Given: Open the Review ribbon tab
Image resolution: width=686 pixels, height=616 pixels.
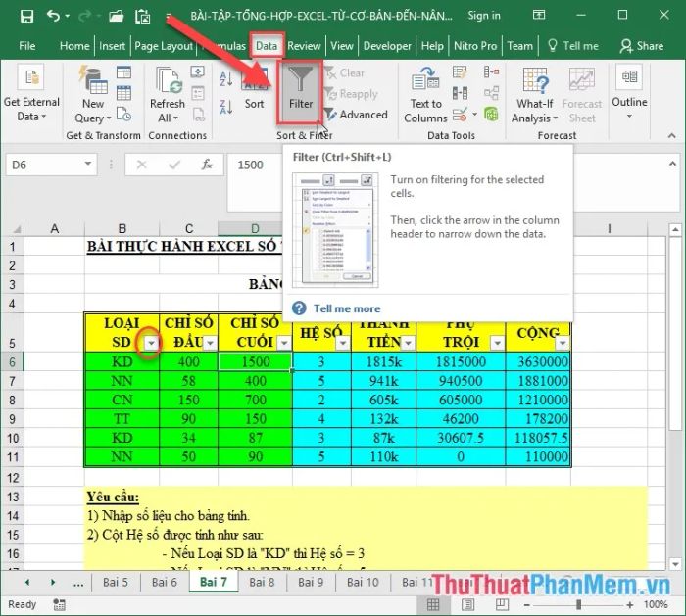Looking at the screenshot, I should 304,46.
